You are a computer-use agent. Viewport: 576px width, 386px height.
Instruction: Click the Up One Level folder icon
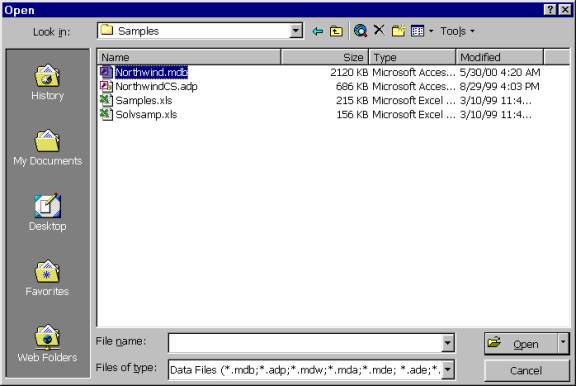pos(336,31)
